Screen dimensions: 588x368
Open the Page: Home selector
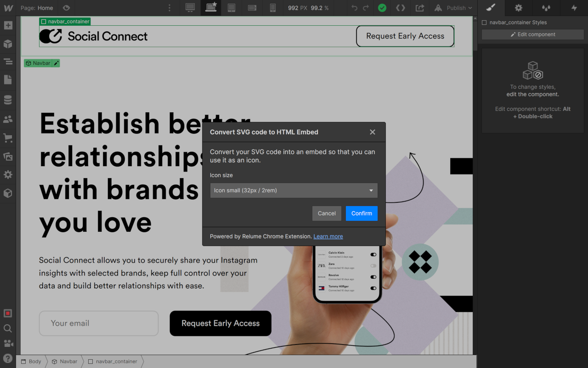(x=37, y=8)
